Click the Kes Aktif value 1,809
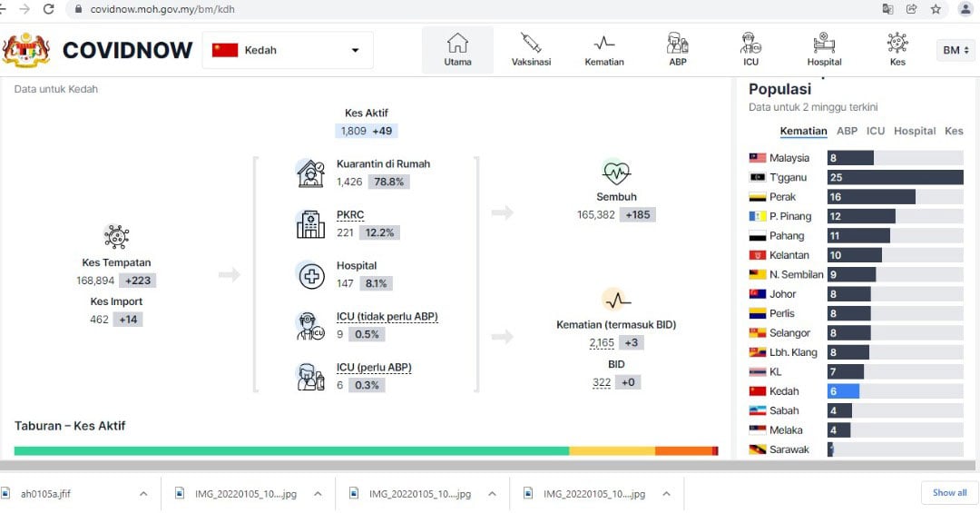 tap(354, 131)
